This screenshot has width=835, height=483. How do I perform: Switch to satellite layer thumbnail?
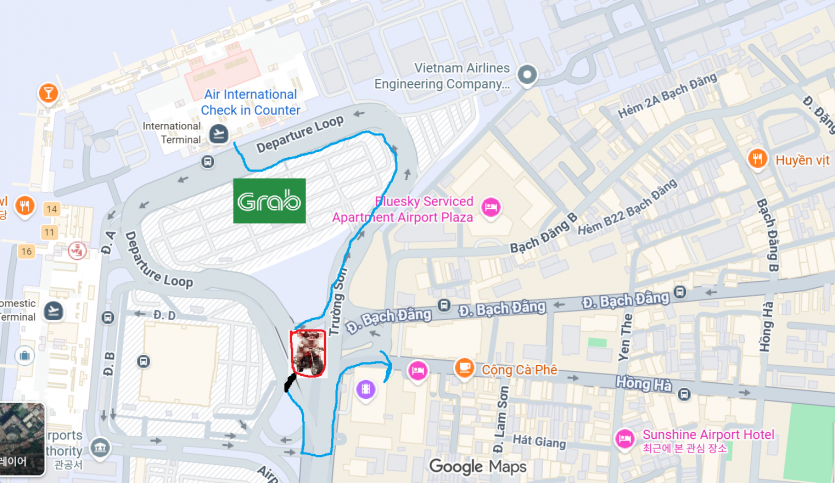pyautogui.click(x=22, y=439)
